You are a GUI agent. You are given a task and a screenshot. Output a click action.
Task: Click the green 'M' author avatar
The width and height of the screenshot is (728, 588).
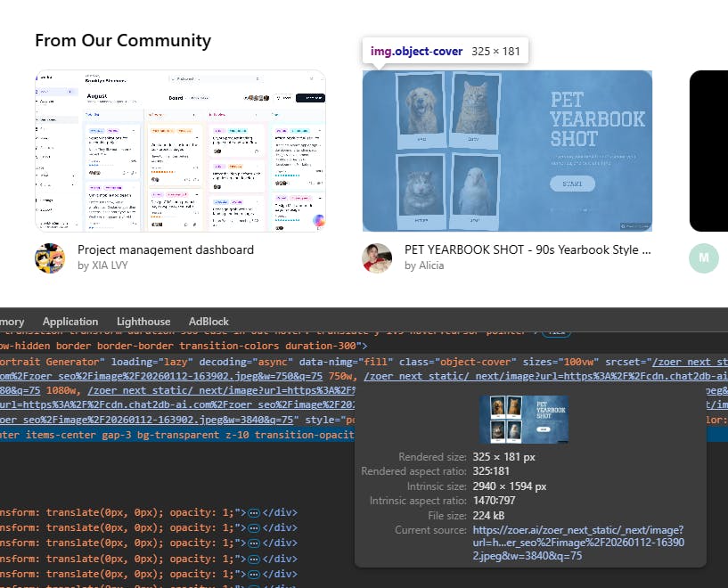tap(704, 258)
